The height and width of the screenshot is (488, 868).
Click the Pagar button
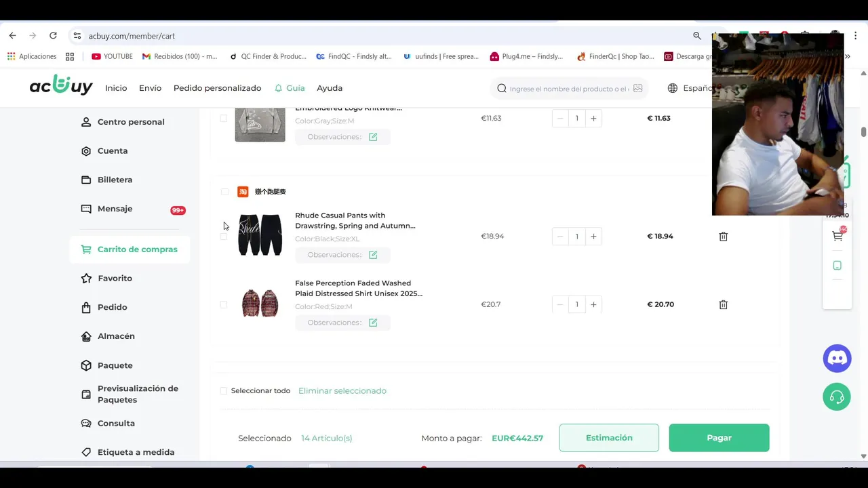coord(719,438)
